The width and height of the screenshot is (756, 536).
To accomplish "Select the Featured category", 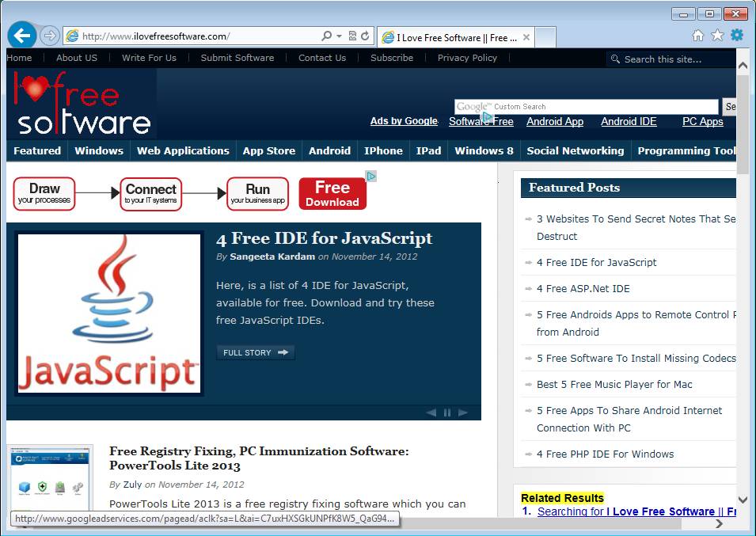I will point(37,151).
